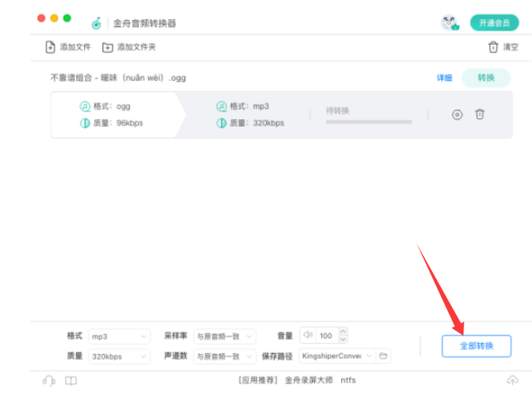Click the 添加文件夹 add folder button
This screenshot has height=401, width=532.
[x=129, y=47]
